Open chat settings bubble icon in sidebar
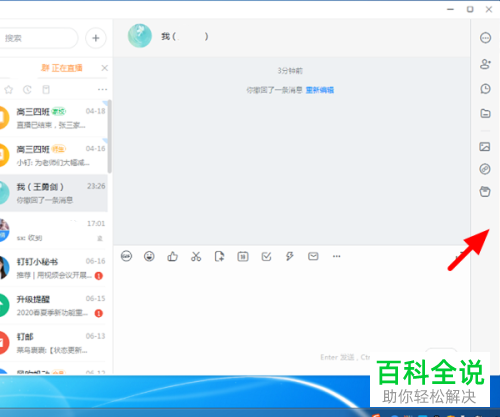Image resolution: width=500 pixels, height=417 pixels. [485, 38]
